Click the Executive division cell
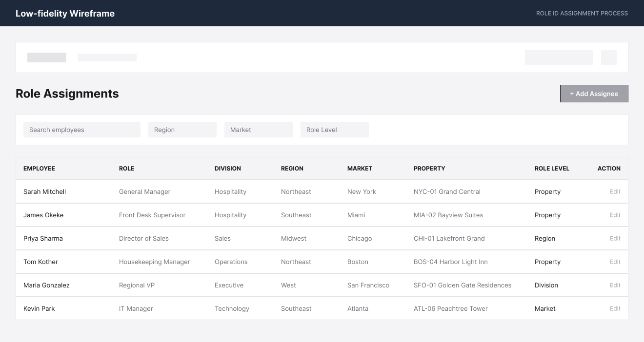 pos(229,285)
